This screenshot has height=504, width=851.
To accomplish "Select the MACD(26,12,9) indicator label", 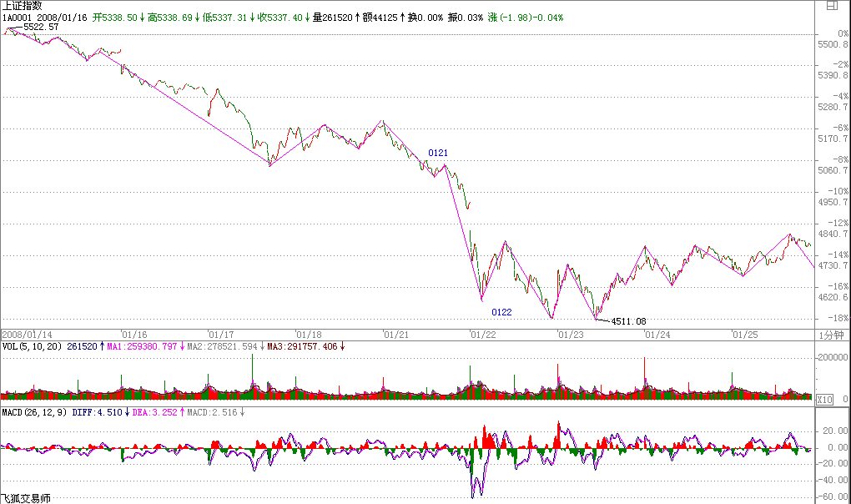I will (33, 412).
